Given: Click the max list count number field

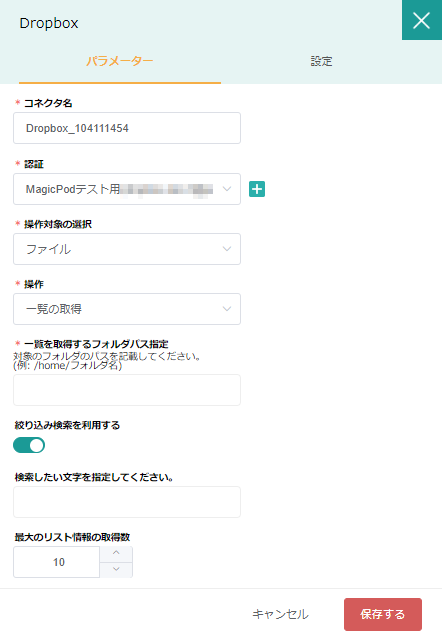Looking at the screenshot, I should point(57,562).
